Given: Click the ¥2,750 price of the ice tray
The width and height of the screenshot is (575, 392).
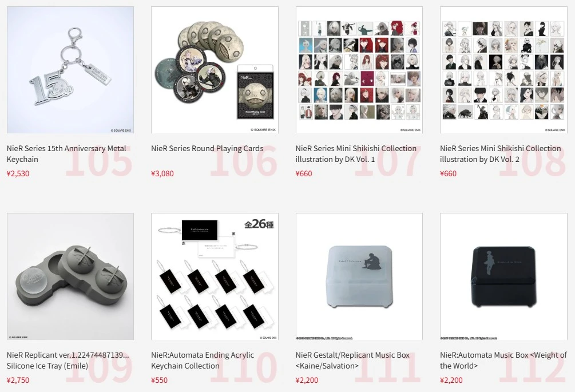Looking at the screenshot, I should coord(18,380).
